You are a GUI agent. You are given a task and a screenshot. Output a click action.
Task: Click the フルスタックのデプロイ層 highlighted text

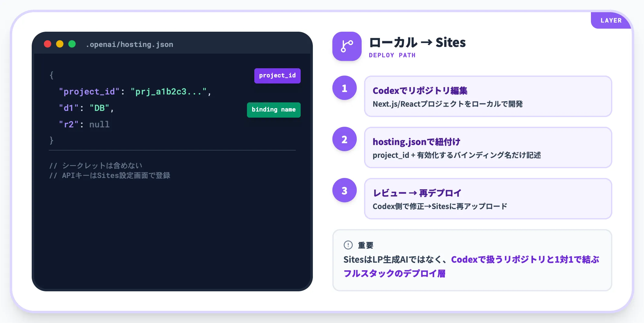point(394,273)
